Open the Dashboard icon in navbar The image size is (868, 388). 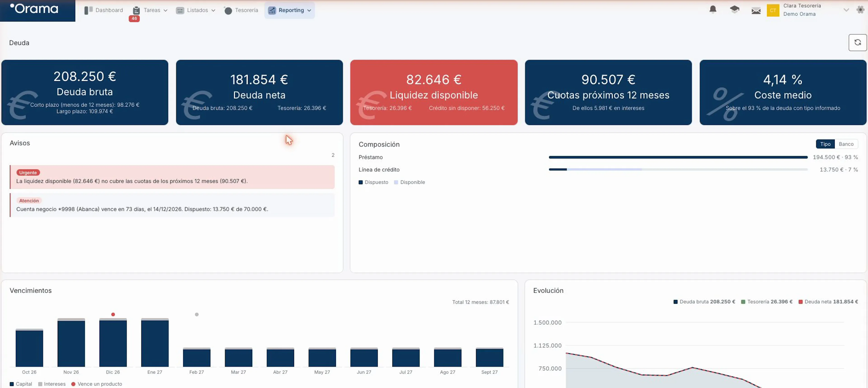[x=88, y=10]
